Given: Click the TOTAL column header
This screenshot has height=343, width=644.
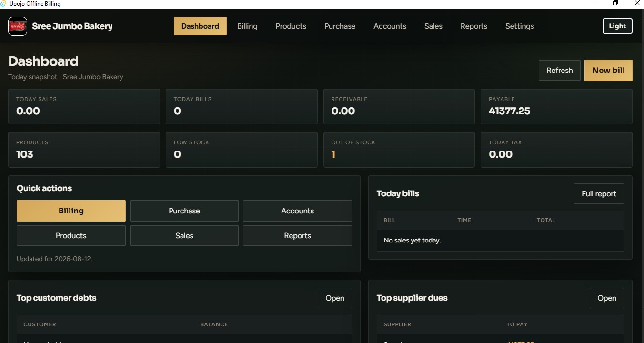Looking at the screenshot, I should click(x=546, y=220).
